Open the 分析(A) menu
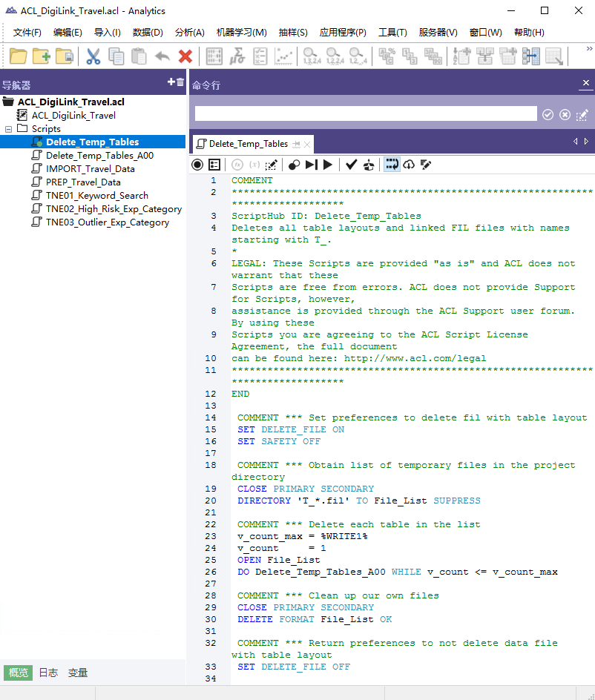Screen dimensions: 595x700 (189, 33)
